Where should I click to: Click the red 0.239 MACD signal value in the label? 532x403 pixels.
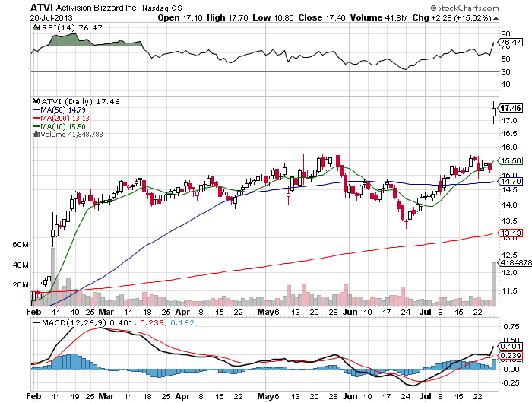(x=152, y=322)
